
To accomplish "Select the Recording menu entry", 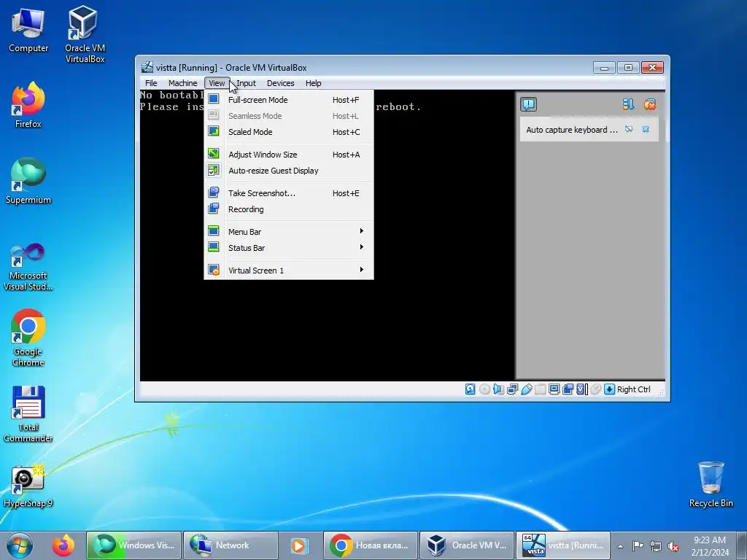I will pyautogui.click(x=289, y=209).
